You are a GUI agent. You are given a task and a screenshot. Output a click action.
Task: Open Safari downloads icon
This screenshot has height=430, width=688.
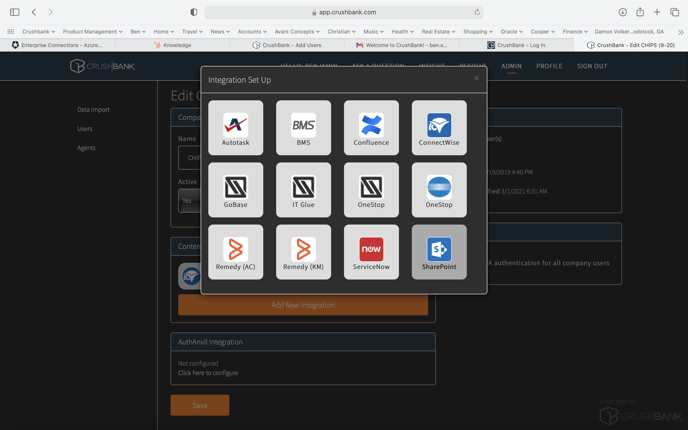point(622,12)
